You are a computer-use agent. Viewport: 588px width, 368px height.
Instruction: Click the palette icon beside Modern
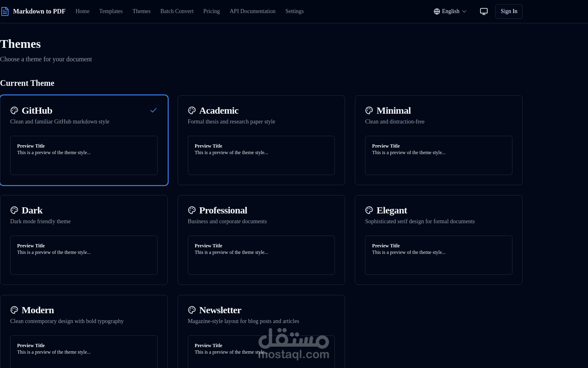click(14, 310)
